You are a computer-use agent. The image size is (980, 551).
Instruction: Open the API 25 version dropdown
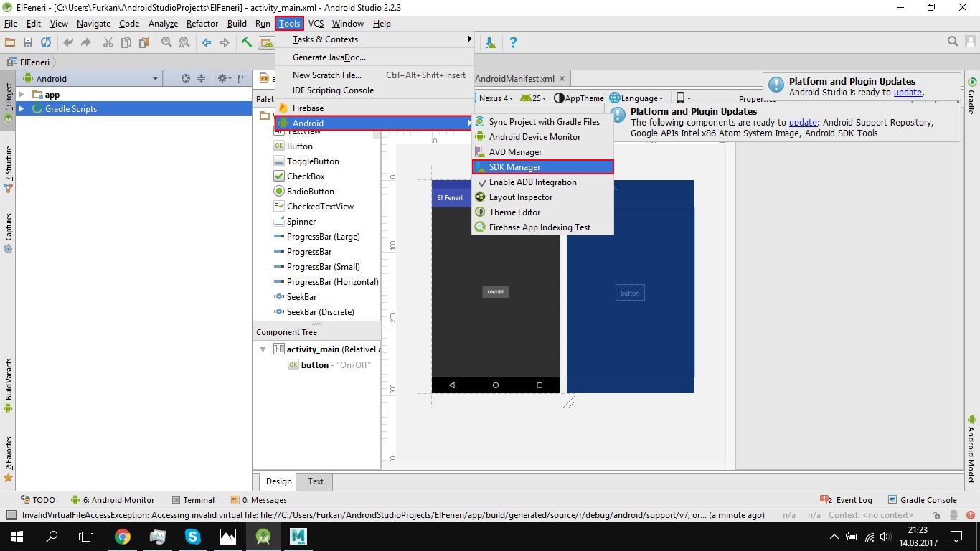click(x=534, y=98)
